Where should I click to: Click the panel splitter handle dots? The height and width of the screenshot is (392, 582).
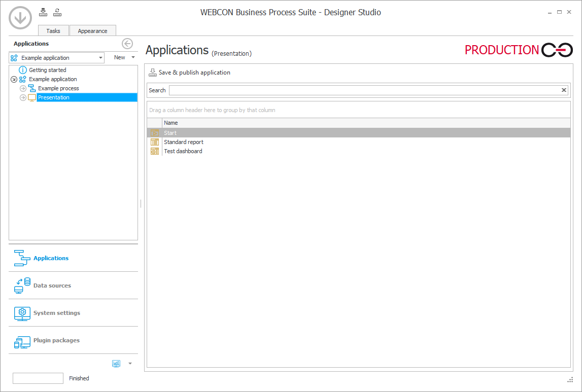pos(141,203)
